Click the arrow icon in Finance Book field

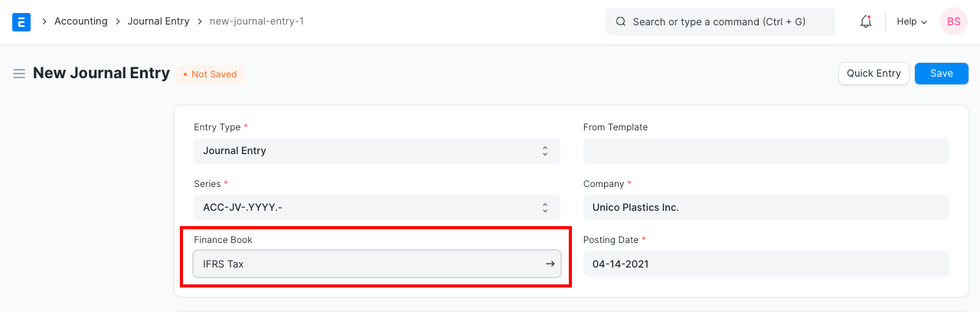pyautogui.click(x=550, y=264)
